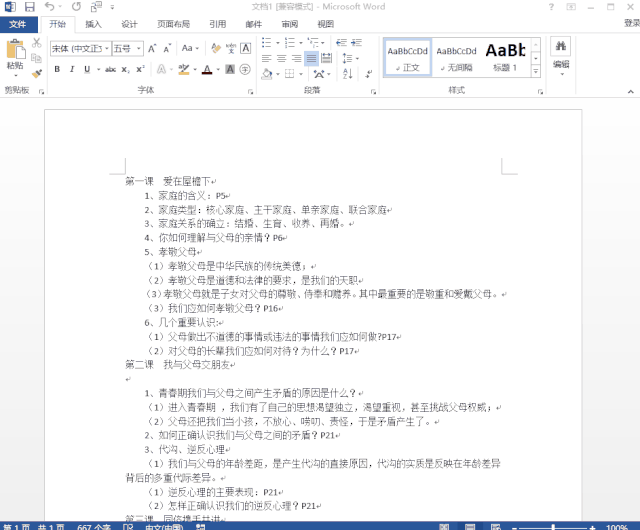
Task: Switch to the 审阅 Review tab
Action: (x=290, y=24)
